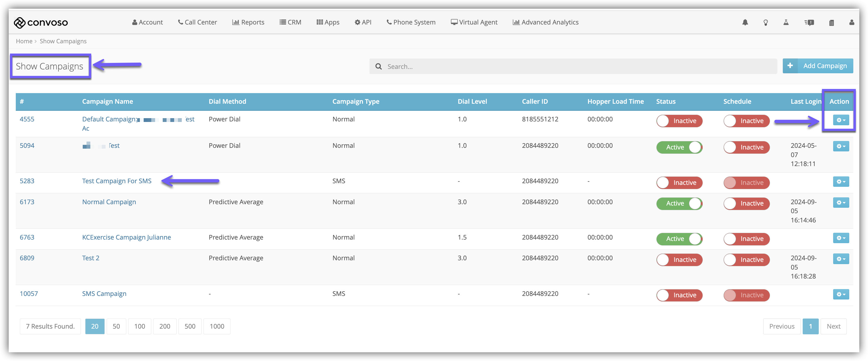Toggle Schedule for Normal Campaign
Image resolution: width=868 pixels, height=361 pixels.
(x=746, y=203)
